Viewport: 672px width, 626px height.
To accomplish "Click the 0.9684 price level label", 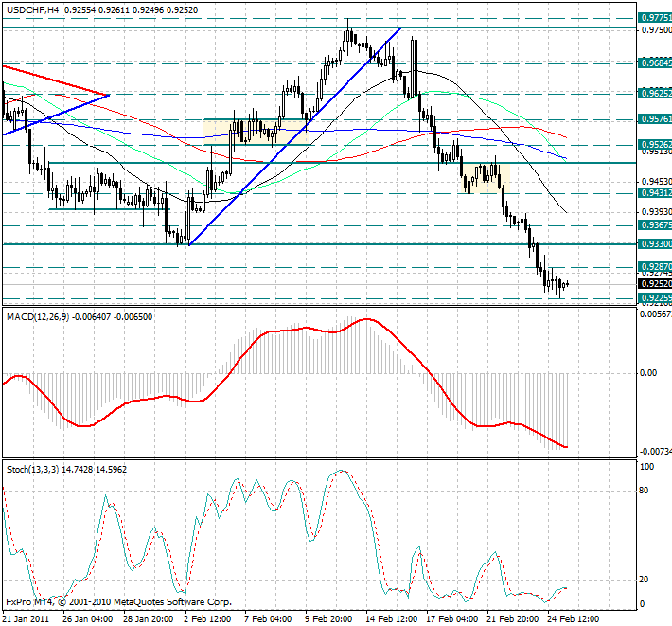I will 655,63.
